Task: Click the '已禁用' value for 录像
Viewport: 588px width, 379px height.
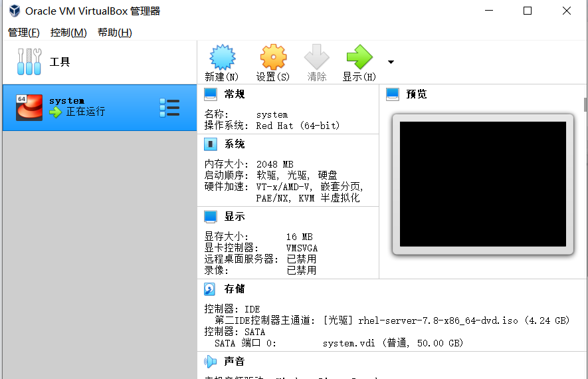Action: (302, 270)
